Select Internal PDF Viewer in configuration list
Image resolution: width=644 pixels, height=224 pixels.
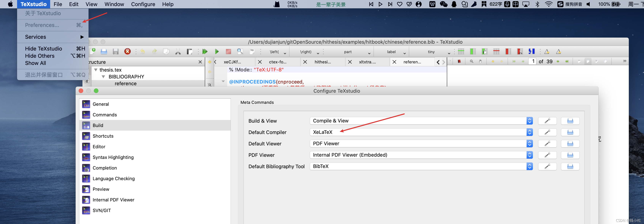click(155, 200)
